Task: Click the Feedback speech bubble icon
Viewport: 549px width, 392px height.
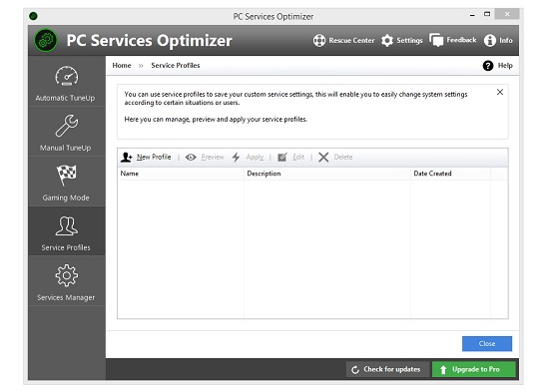Action: 436,40
